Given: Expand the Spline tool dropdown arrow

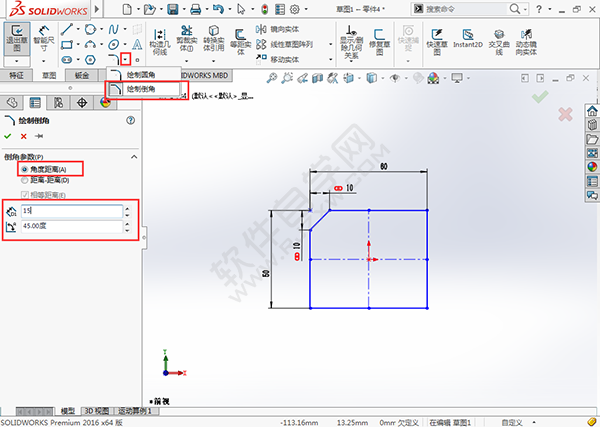Looking at the screenshot, I should pos(125,29).
